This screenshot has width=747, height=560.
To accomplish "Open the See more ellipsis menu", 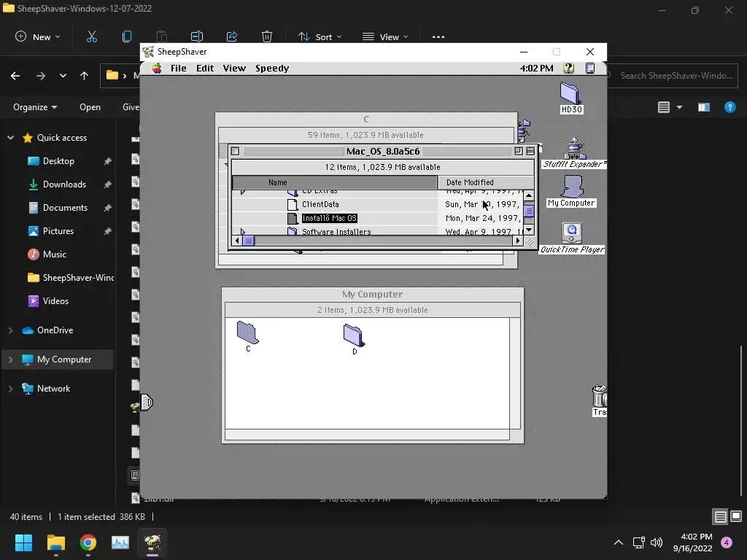I will (438, 36).
